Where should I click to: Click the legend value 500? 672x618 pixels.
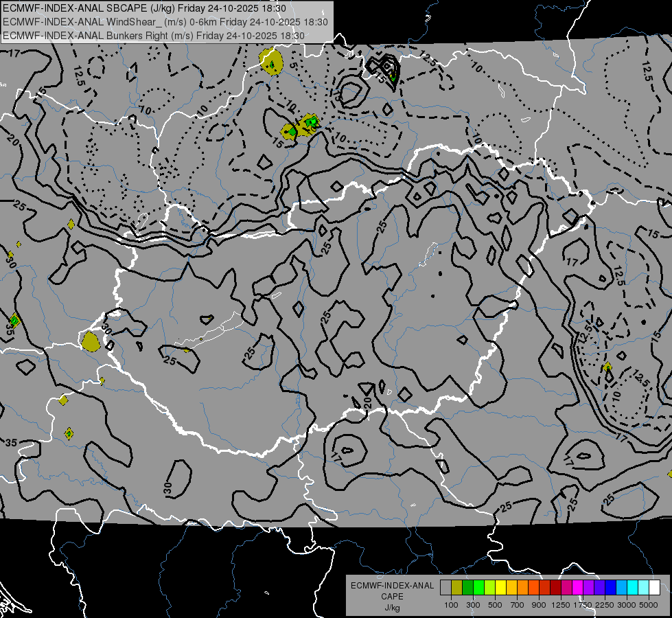coord(495,605)
